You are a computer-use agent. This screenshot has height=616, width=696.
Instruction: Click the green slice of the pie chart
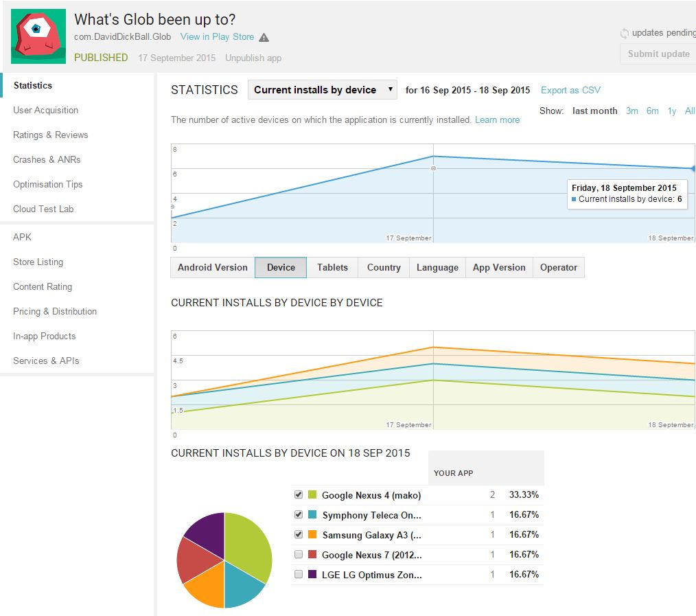coord(248,549)
